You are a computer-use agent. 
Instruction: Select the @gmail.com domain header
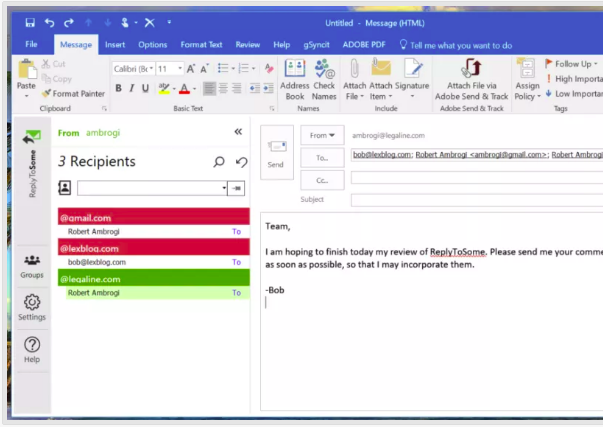pos(154,217)
